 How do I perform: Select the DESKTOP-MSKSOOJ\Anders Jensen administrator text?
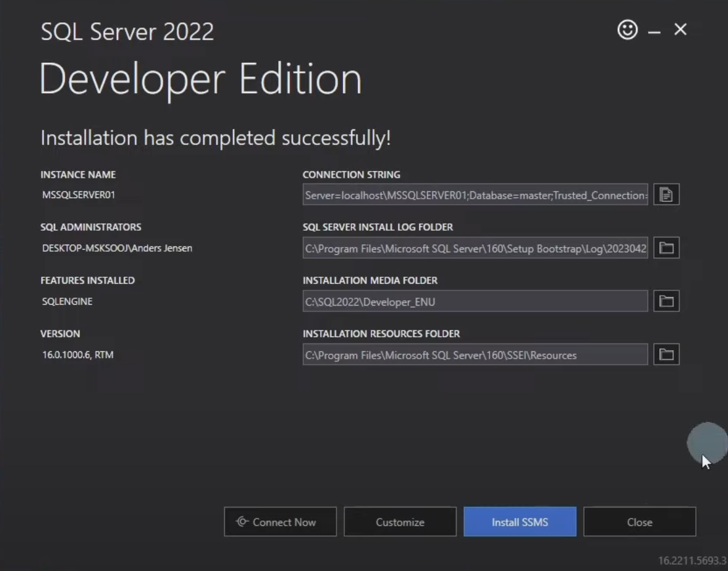117,248
